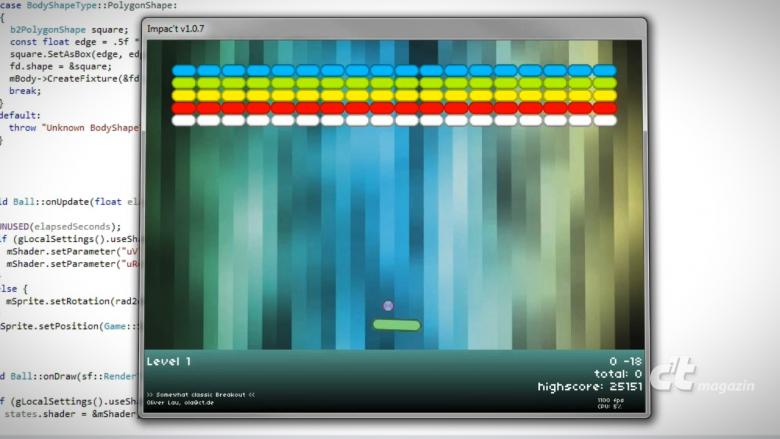The height and width of the screenshot is (439, 780).
Task: Click the 'total: 0' text
Action: point(618,374)
